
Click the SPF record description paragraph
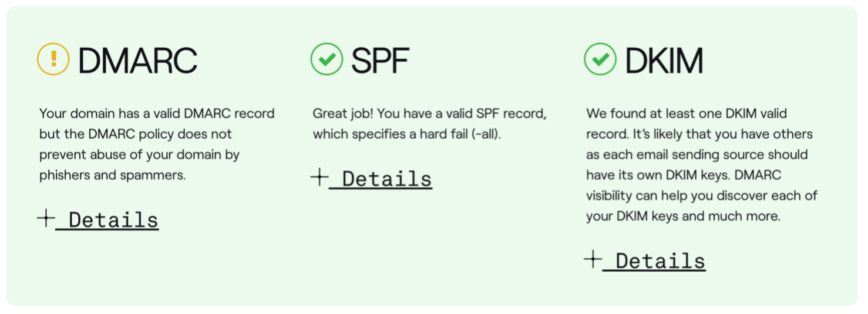point(429,123)
